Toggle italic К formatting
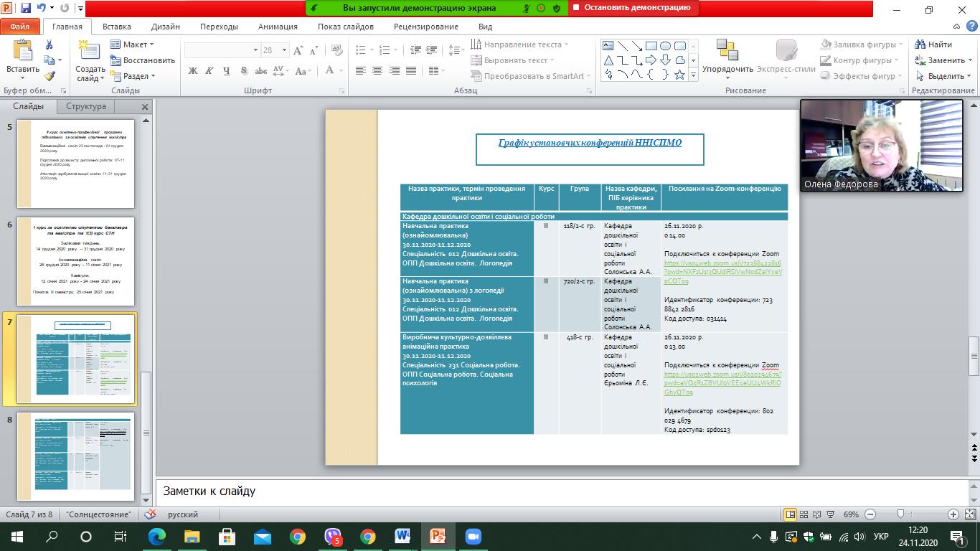The height and width of the screenshot is (551, 980). coord(209,70)
